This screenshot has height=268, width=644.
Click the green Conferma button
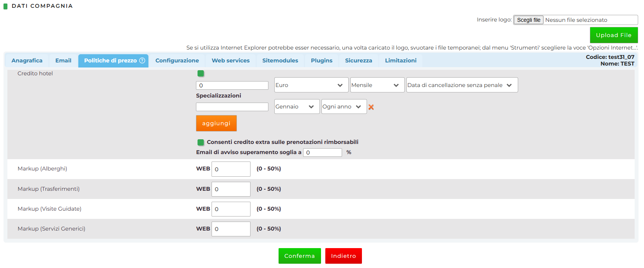300,256
